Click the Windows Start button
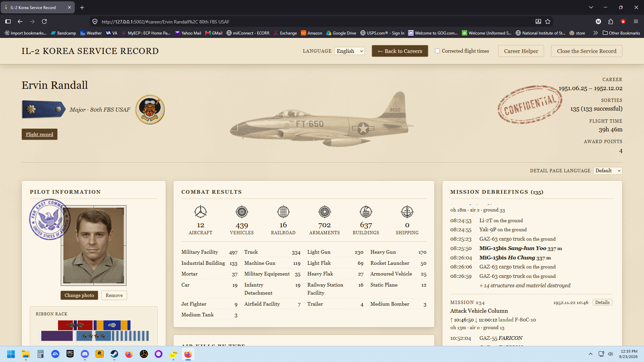The height and width of the screenshot is (362, 644). tap(11, 354)
